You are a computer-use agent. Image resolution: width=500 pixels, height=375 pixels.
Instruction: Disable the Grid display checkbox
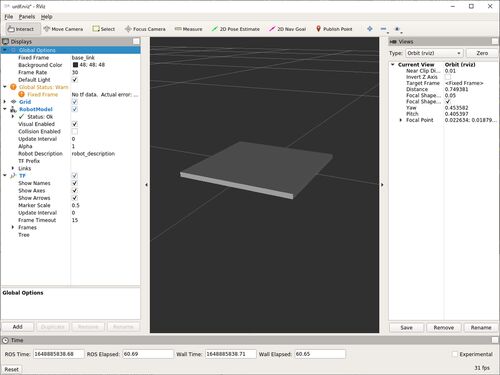[x=75, y=102]
